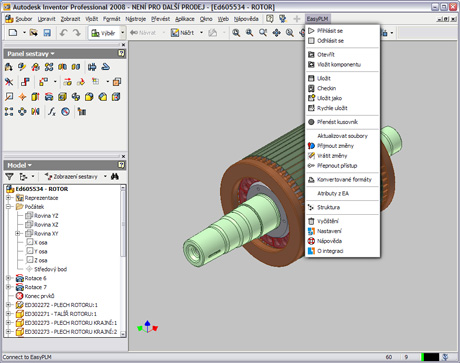Click the Model panel help question icon
Image resolution: width=460 pixels, height=363 pixels.
pos(121,165)
